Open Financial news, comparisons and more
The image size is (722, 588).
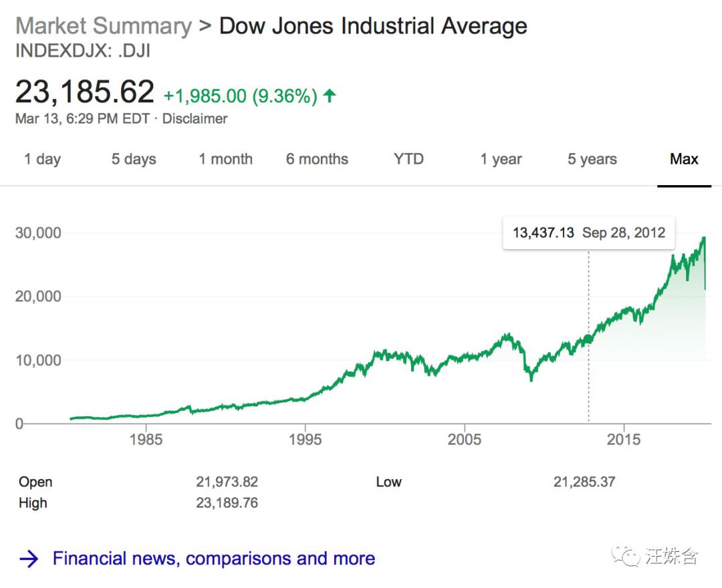[x=214, y=559]
